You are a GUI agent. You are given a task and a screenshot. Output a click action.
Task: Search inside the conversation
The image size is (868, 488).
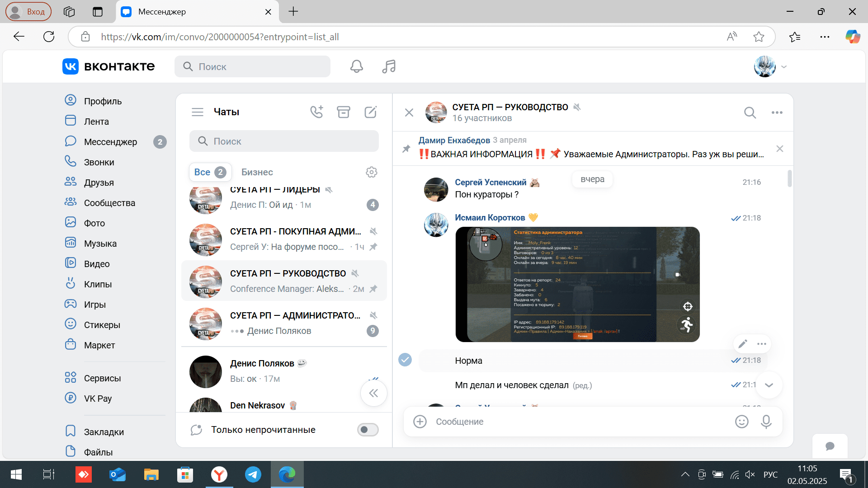click(x=750, y=113)
